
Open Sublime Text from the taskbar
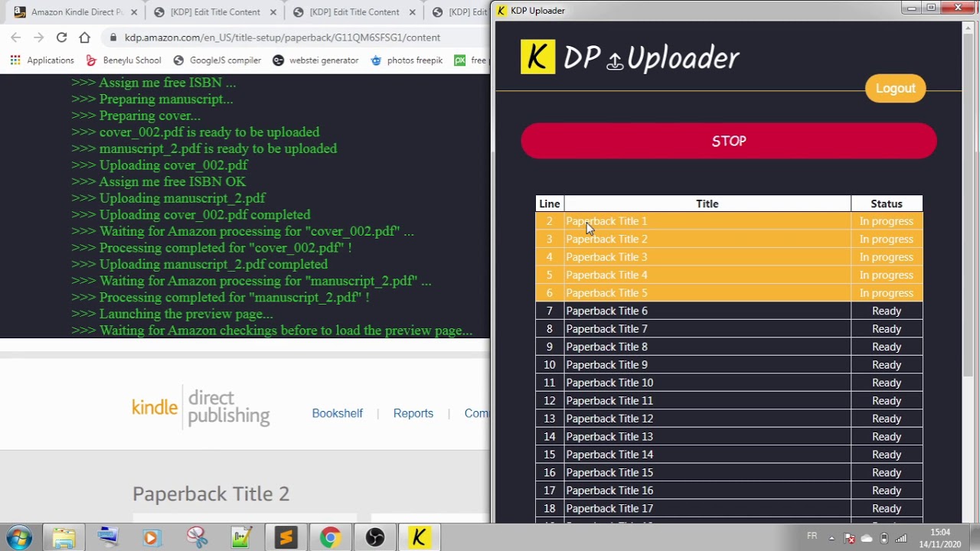coord(286,538)
